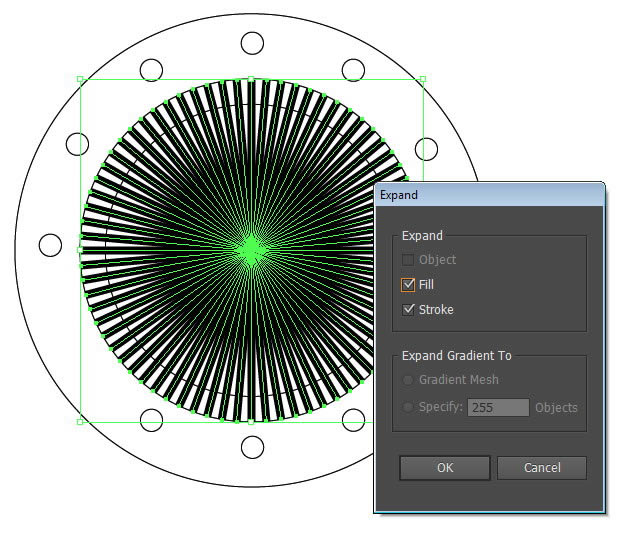Click the "Fill" label text

coord(426,285)
